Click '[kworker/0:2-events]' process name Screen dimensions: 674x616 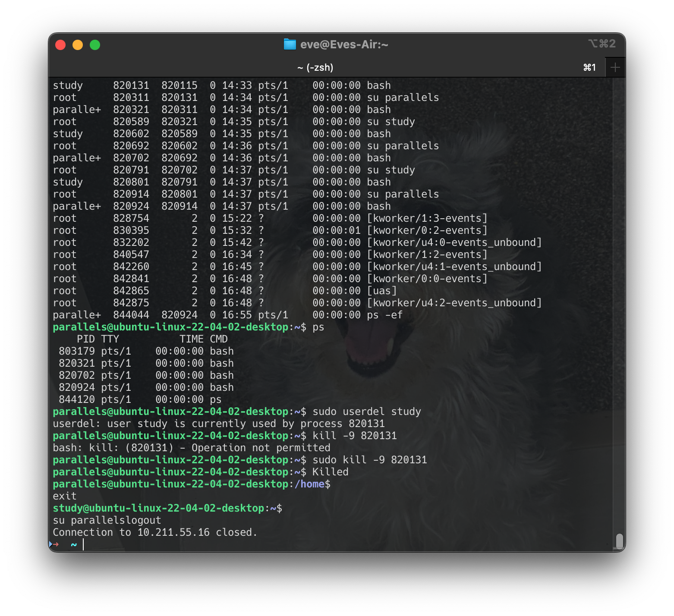[x=427, y=230]
